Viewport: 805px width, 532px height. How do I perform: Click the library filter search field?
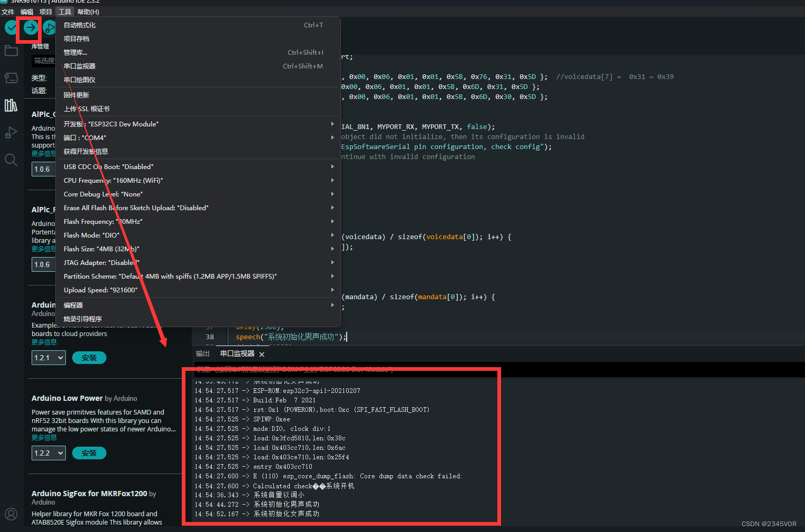pos(44,61)
